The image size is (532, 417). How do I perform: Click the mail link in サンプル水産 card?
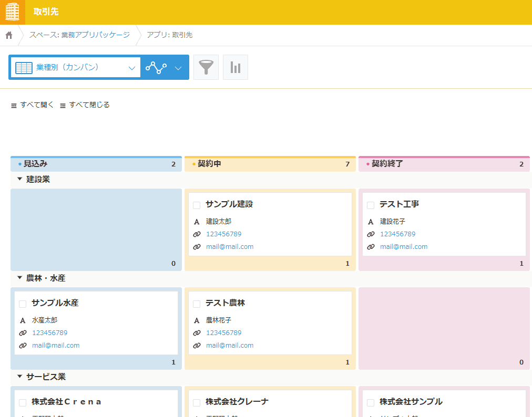tap(56, 345)
